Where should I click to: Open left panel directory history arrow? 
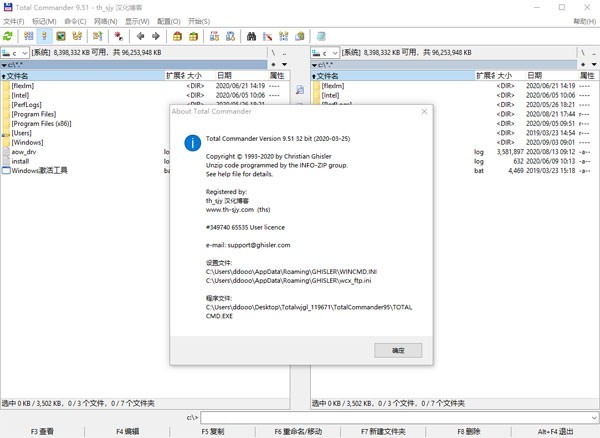tap(284, 64)
